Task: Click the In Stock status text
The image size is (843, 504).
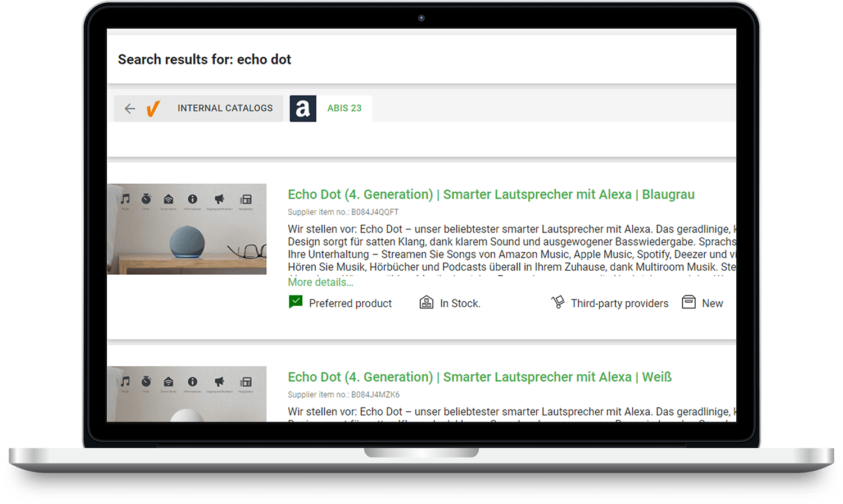Action: [x=460, y=303]
